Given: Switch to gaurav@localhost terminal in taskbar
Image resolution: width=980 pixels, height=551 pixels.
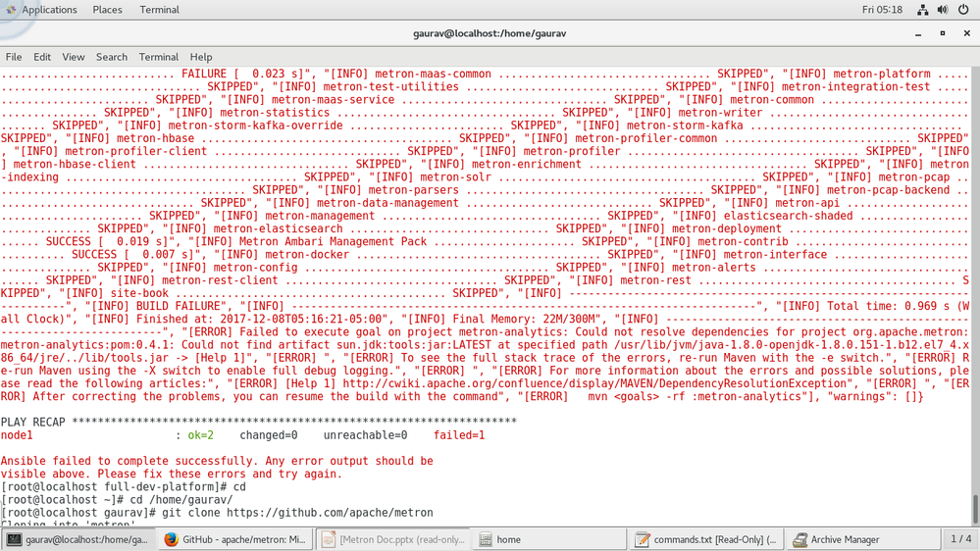Looking at the screenshot, I should click(x=78, y=539).
